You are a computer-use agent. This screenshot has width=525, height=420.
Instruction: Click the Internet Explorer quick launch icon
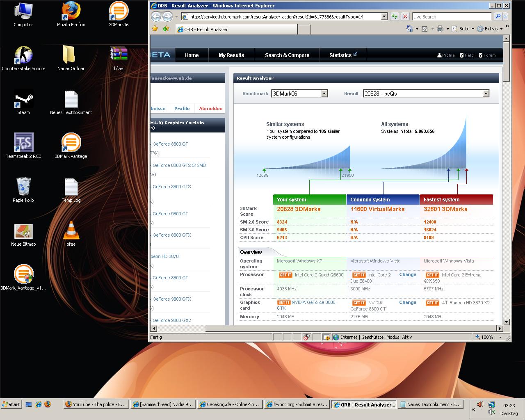coord(38,404)
